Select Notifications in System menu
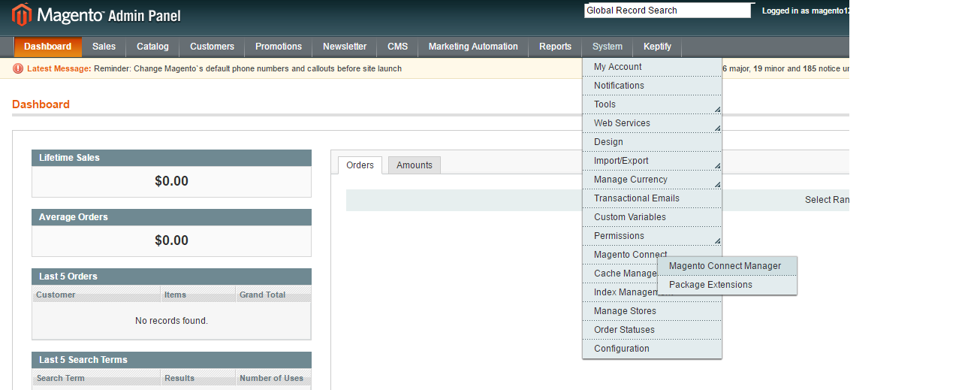Viewport: 980px width, 390px height. point(652,86)
